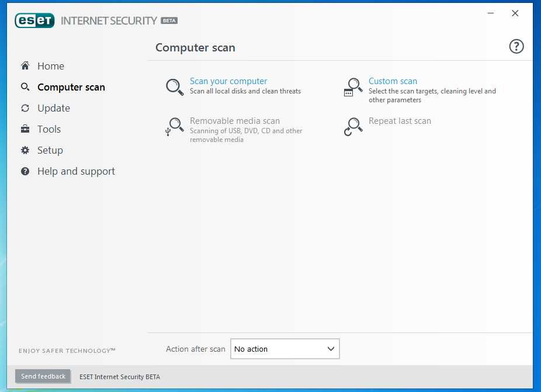This screenshot has width=541, height=392.
Task: Click "Scan all local disks and clean threats" text
Action: pos(245,91)
